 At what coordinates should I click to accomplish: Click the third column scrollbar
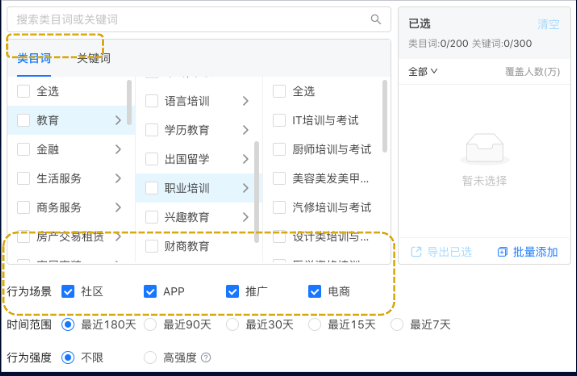[x=385, y=116]
